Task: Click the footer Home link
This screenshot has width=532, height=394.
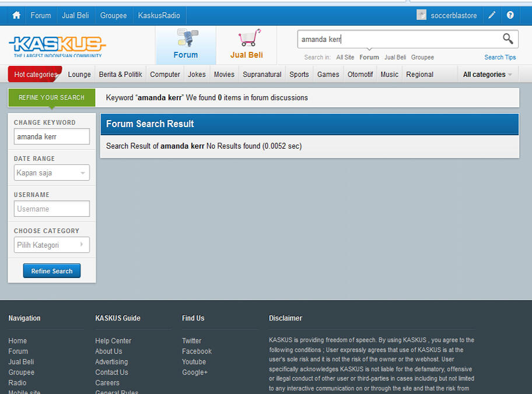Action: (x=17, y=341)
